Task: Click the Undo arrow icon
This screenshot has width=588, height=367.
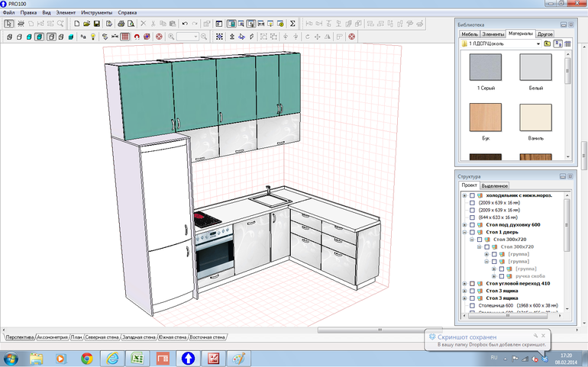Action: 185,24
